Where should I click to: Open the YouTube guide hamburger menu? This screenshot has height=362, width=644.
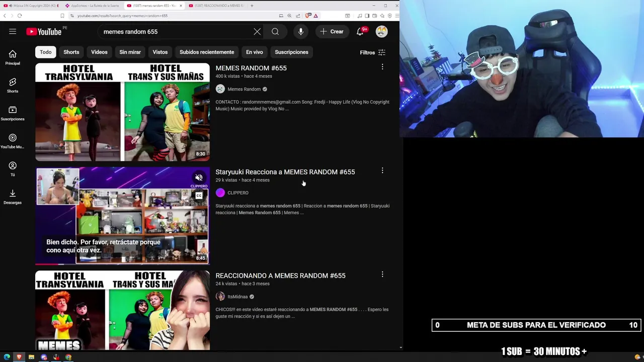coord(13,31)
